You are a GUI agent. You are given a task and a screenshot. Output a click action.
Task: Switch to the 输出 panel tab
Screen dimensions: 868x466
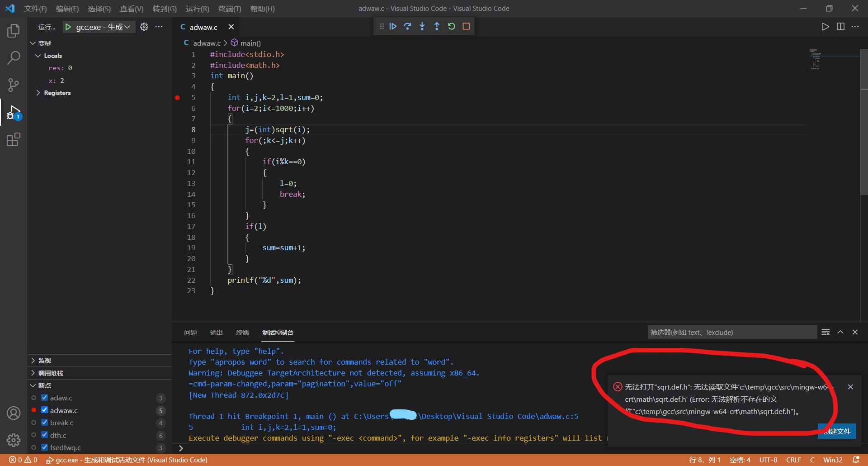217,333
